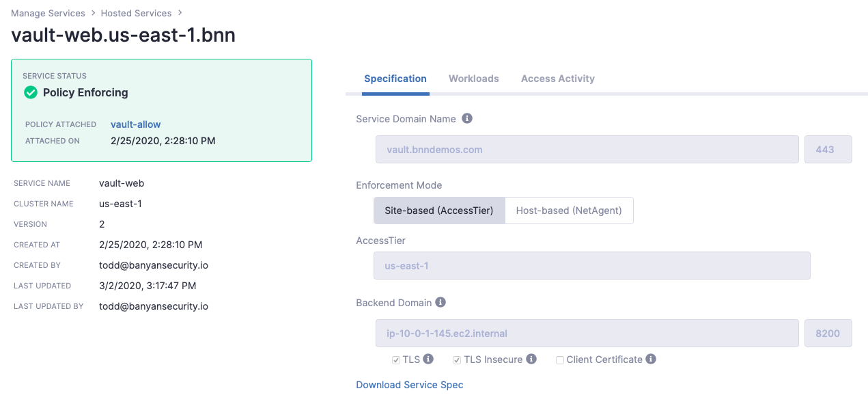The height and width of the screenshot is (406, 868).
Task: Toggle the TLS checkbox
Action: (x=396, y=360)
